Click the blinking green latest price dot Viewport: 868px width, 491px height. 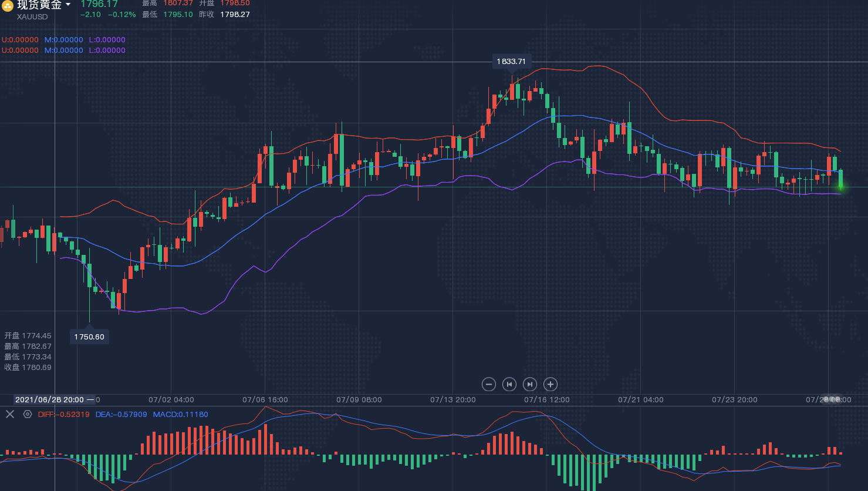[840, 187]
